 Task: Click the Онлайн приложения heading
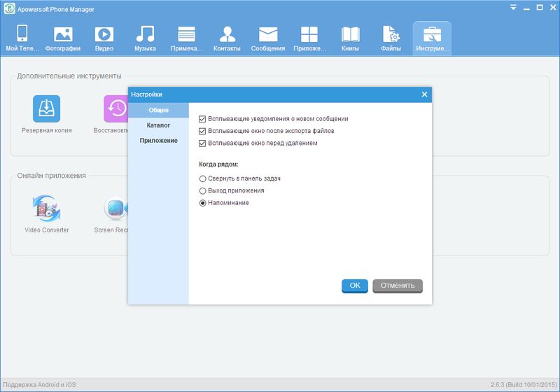tap(51, 176)
